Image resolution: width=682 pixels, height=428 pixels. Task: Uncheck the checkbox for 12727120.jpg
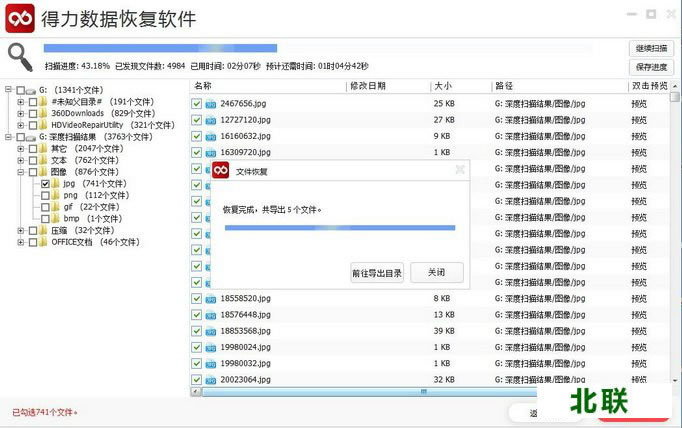(x=196, y=119)
